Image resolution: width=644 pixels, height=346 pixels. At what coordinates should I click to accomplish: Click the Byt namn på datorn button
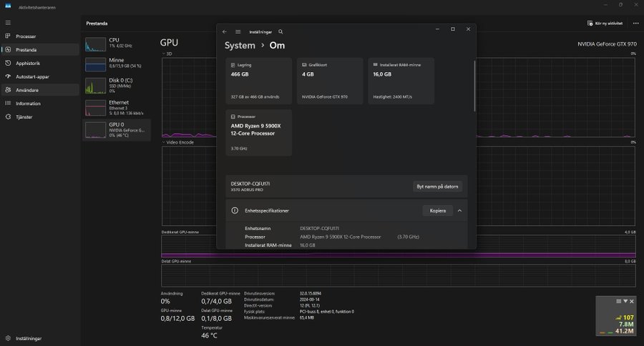pos(439,187)
